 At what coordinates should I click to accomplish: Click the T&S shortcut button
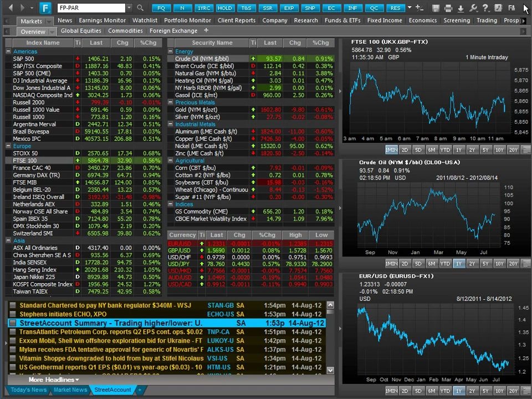[x=246, y=8]
